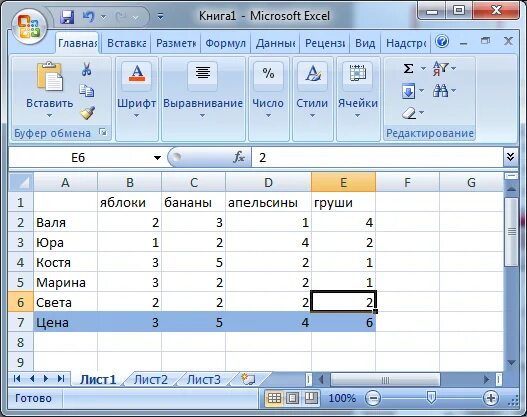Switch to the Главная tab
This screenshot has width=527, height=417.
[77, 43]
